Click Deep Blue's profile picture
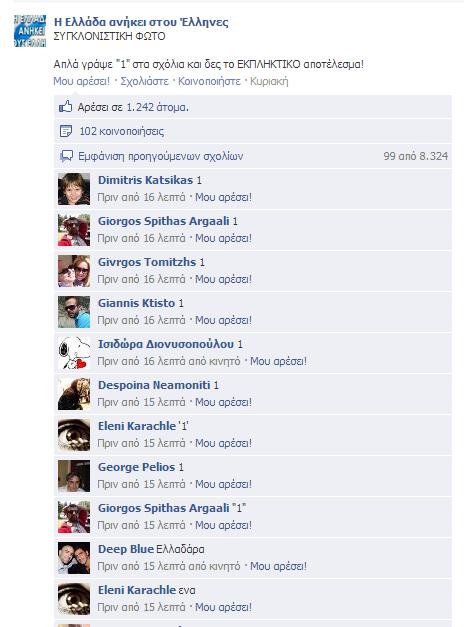This screenshot has width=464, height=627. 74,558
